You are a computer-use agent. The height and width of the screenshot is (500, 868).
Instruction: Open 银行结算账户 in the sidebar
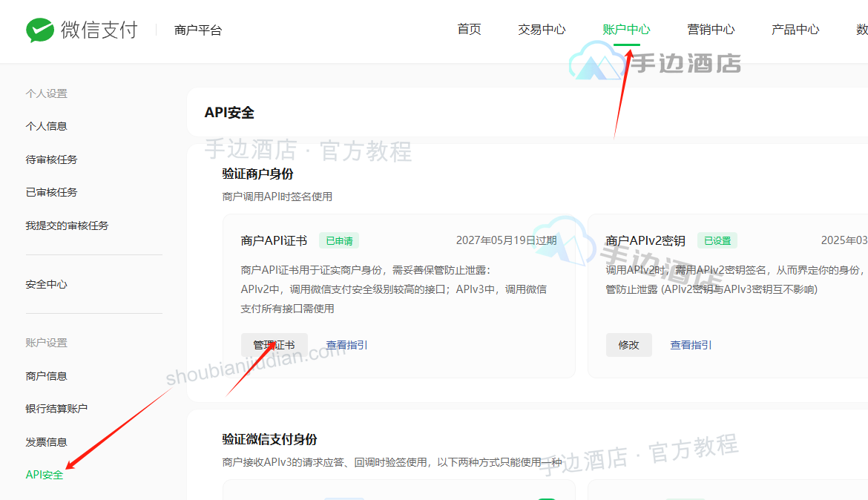56,409
